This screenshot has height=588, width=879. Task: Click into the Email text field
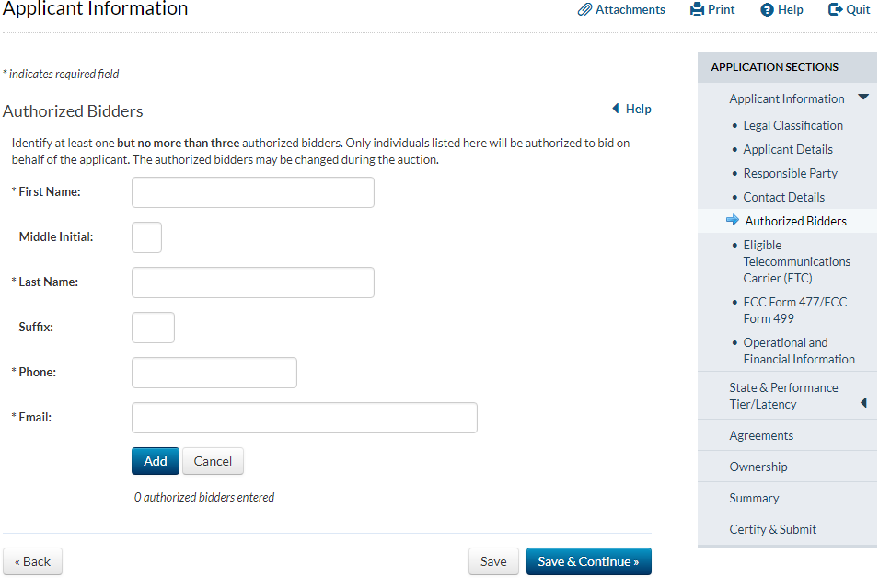305,418
